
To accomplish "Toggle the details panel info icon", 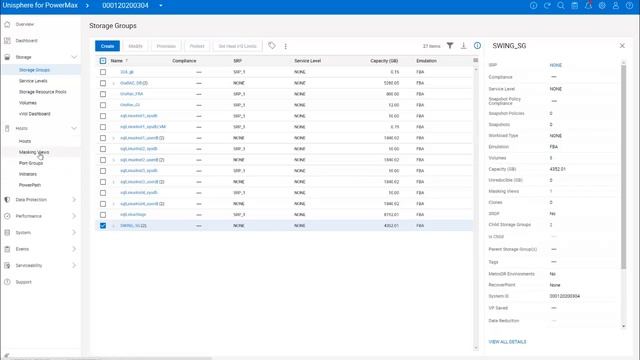I will click(477, 46).
